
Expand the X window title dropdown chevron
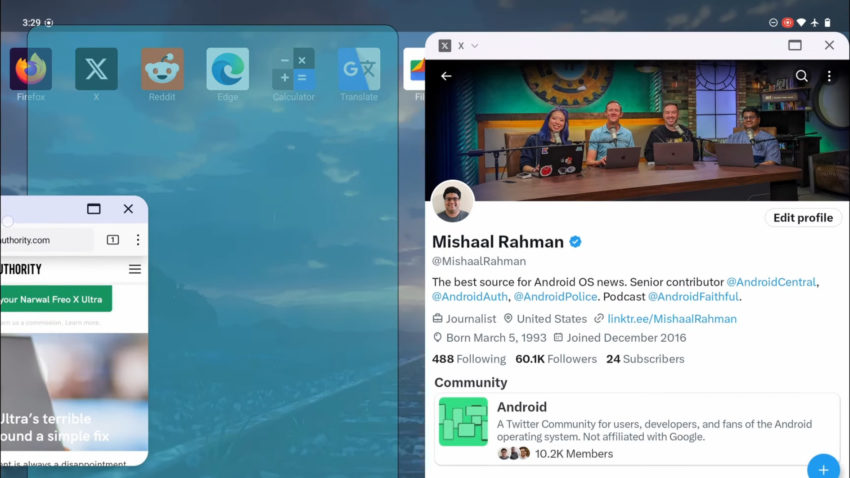[475, 46]
